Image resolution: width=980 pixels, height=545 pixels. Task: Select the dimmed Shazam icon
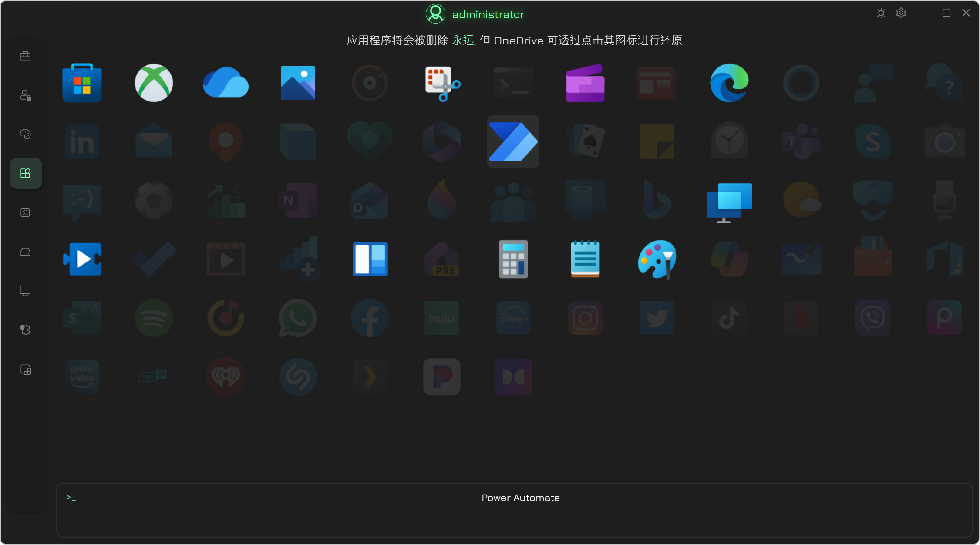tap(298, 377)
